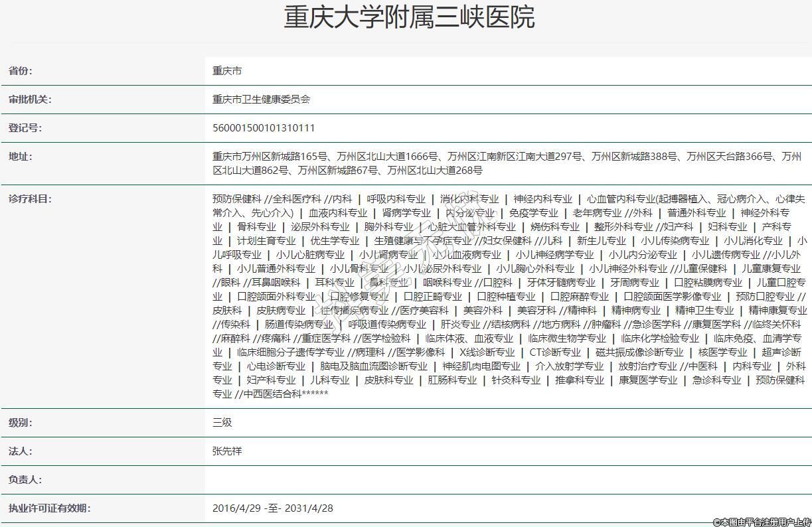
Task: Click the 负责人 row label
Action: [x=25, y=480]
